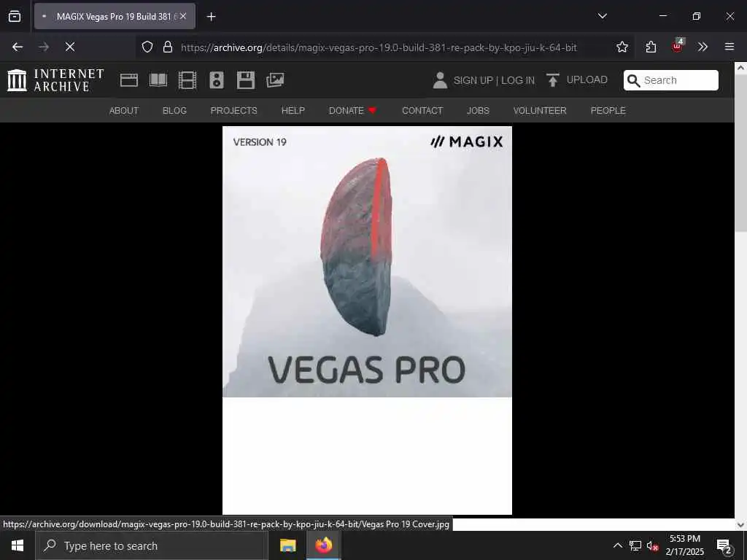The image size is (747, 560).
Task: Open the Action Center notifications
Action: click(724, 545)
